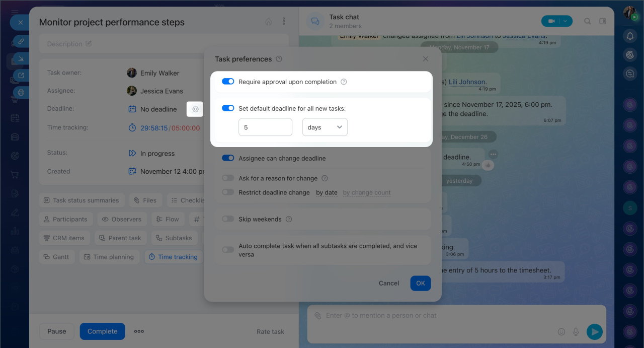Screen dimensions: 644x348
Task: Close the Task preferences dialog
Action: pos(426,59)
